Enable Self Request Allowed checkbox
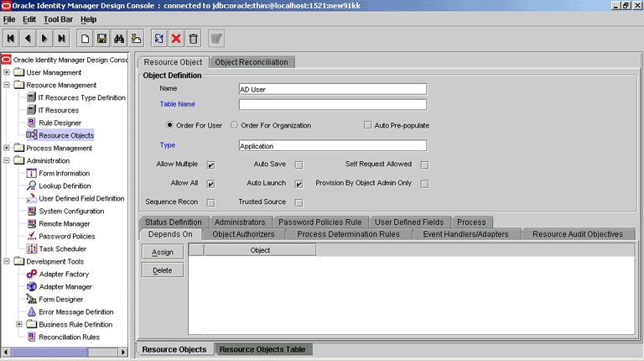Screen dimensions: 644x361 [x=424, y=165]
